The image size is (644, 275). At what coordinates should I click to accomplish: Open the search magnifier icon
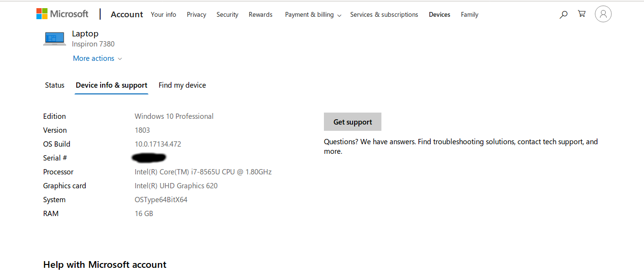(563, 14)
